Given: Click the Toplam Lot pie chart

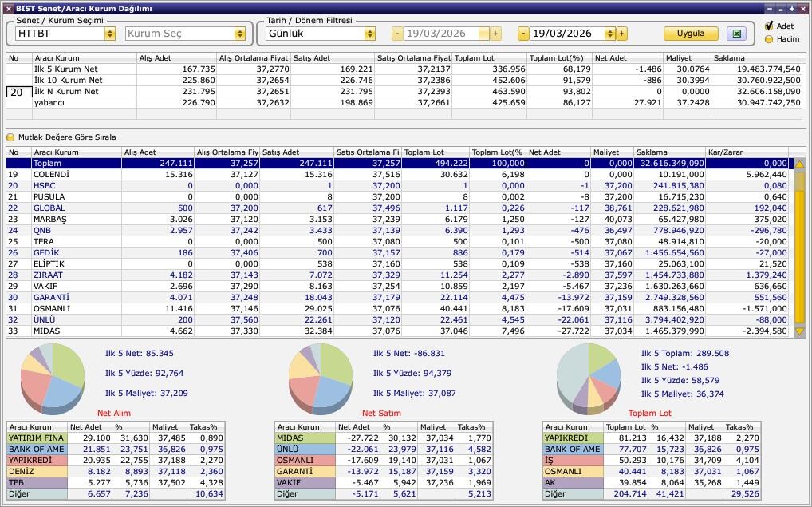Looking at the screenshot, I should click(589, 376).
